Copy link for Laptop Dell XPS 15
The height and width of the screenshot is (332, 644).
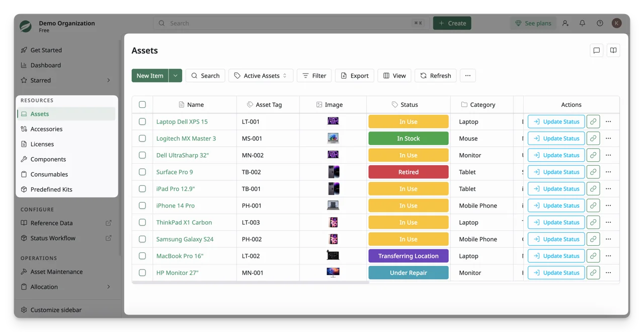point(593,121)
